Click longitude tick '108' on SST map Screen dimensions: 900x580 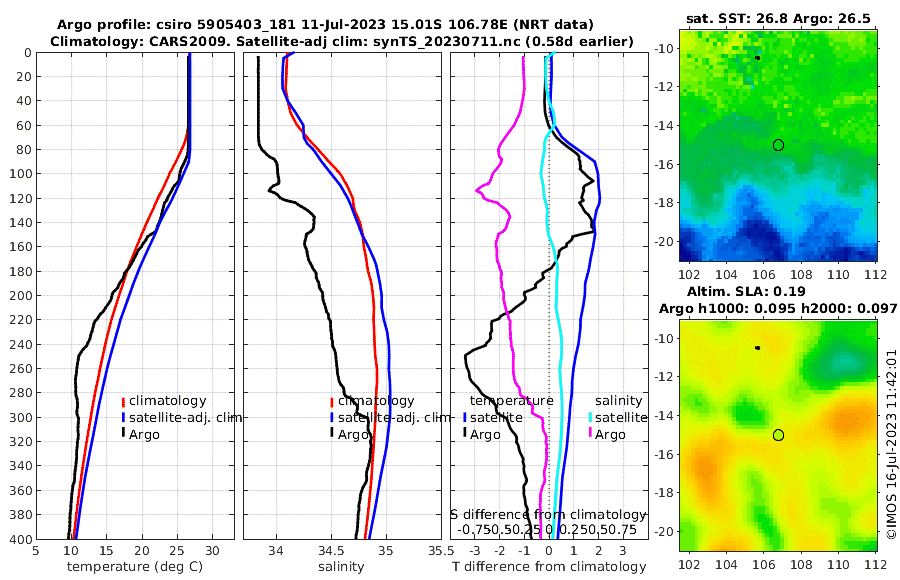click(801, 274)
